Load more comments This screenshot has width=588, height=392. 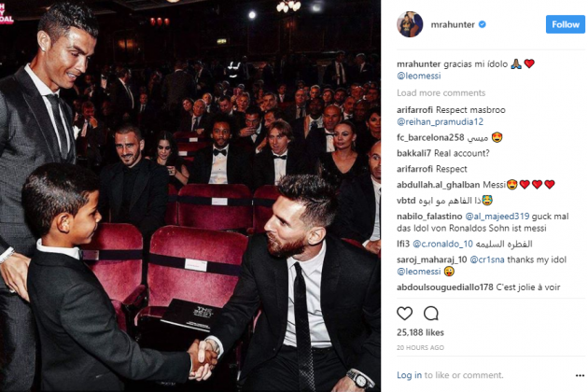pos(441,92)
